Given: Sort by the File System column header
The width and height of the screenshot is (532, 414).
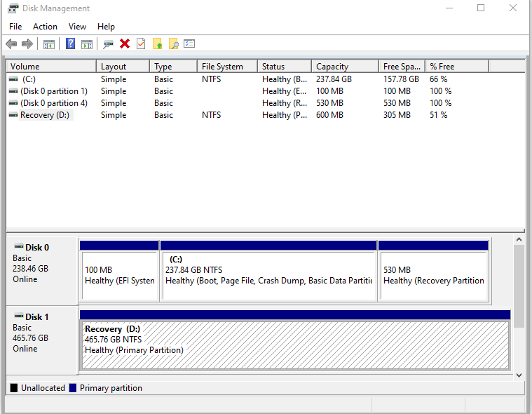Looking at the screenshot, I should 227,66.
